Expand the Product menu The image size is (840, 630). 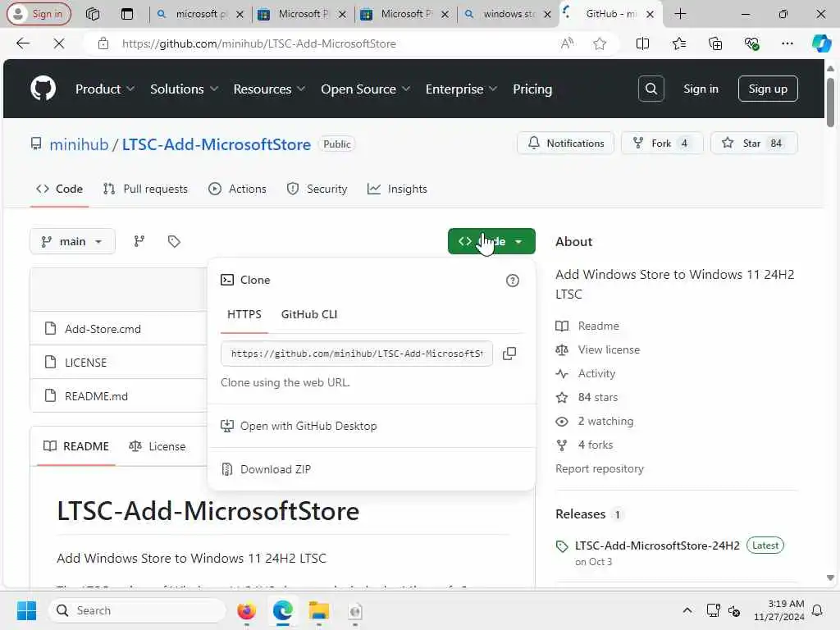[104, 89]
